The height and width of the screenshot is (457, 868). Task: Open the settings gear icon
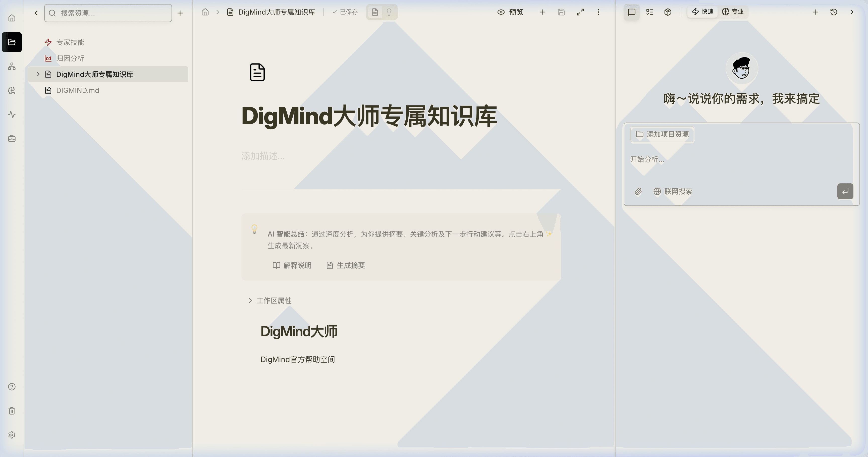click(12, 435)
